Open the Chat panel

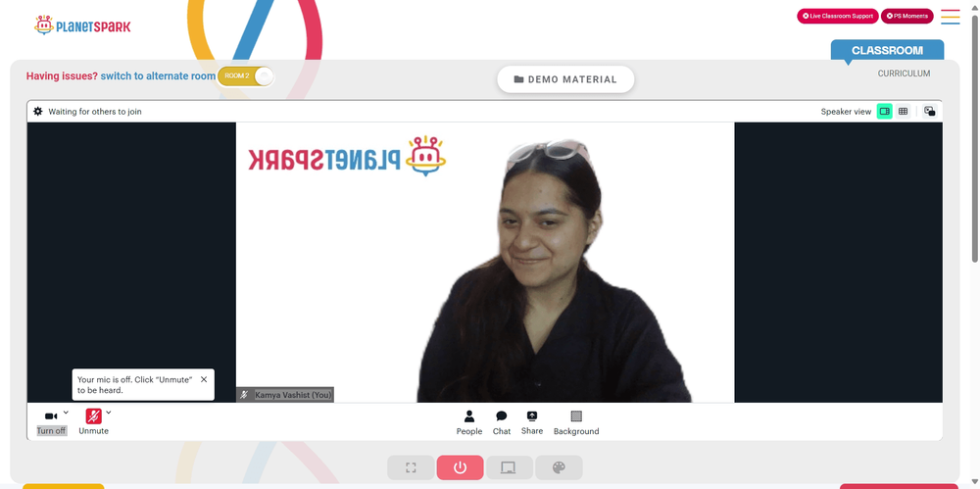[501, 422]
